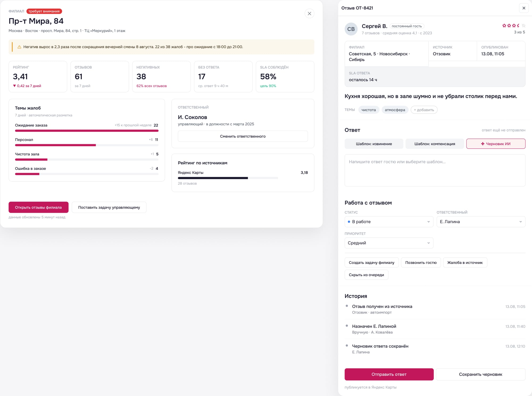Open the Приоритет dropdown set to Средний

click(x=389, y=243)
